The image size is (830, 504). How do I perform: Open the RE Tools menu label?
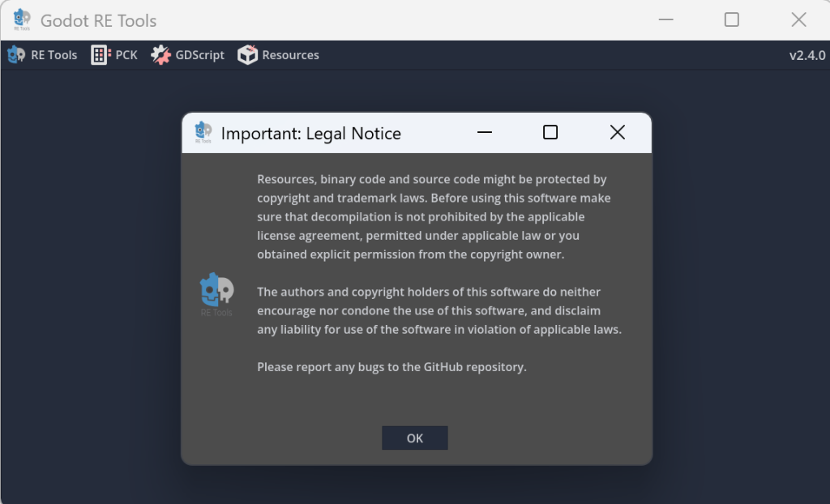pyautogui.click(x=54, y=55)
